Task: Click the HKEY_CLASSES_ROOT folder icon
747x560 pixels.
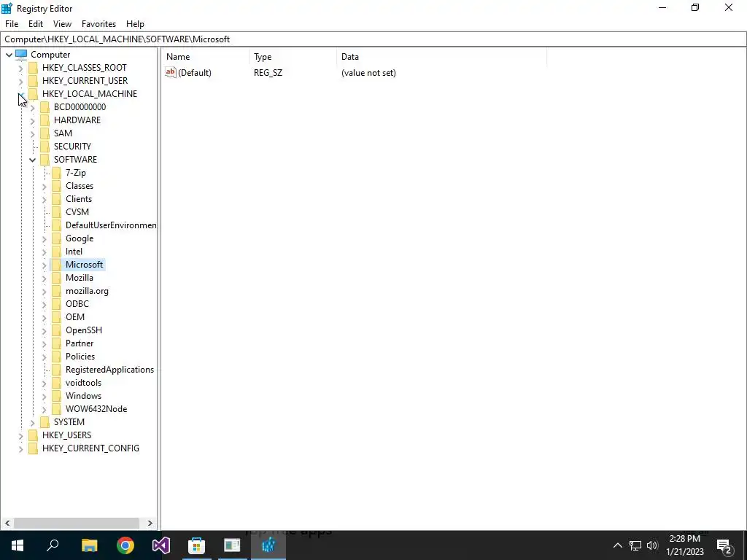Action: 33,68
